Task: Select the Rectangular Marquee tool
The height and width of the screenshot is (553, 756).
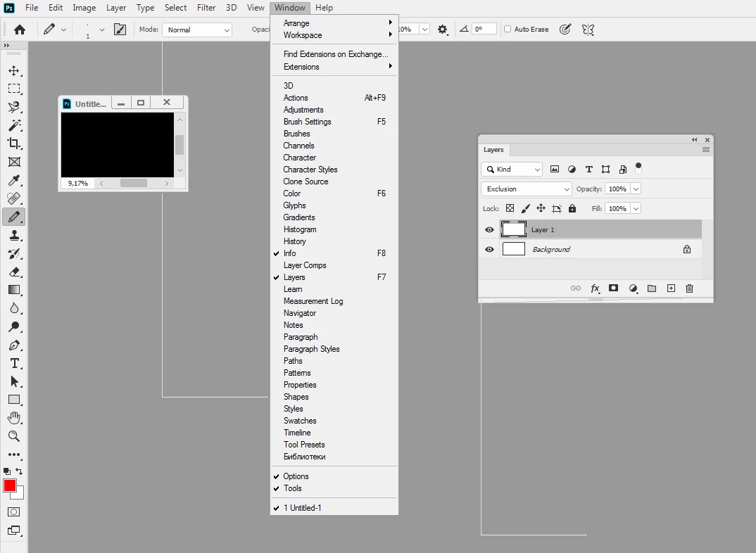Action: [x=14, y=89]
